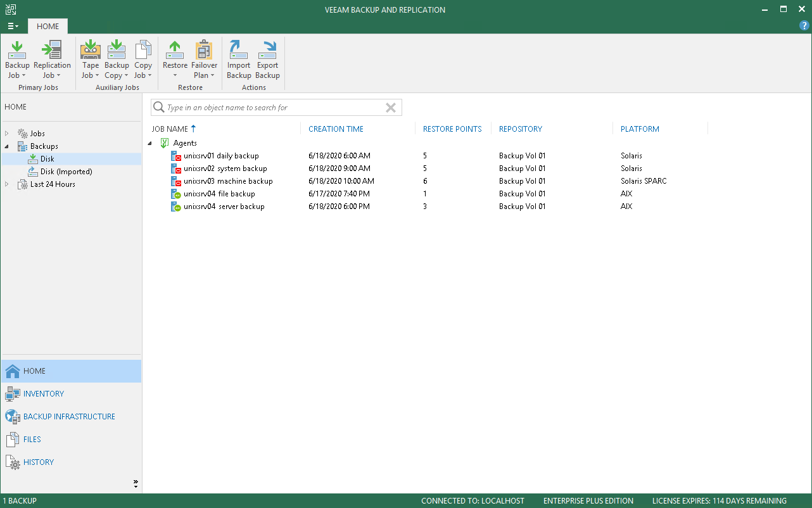Expand the Jobs tree node

(7, 134)
